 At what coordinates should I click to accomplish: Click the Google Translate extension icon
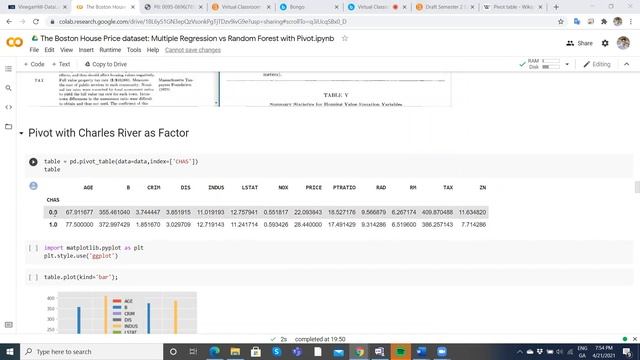577,22
